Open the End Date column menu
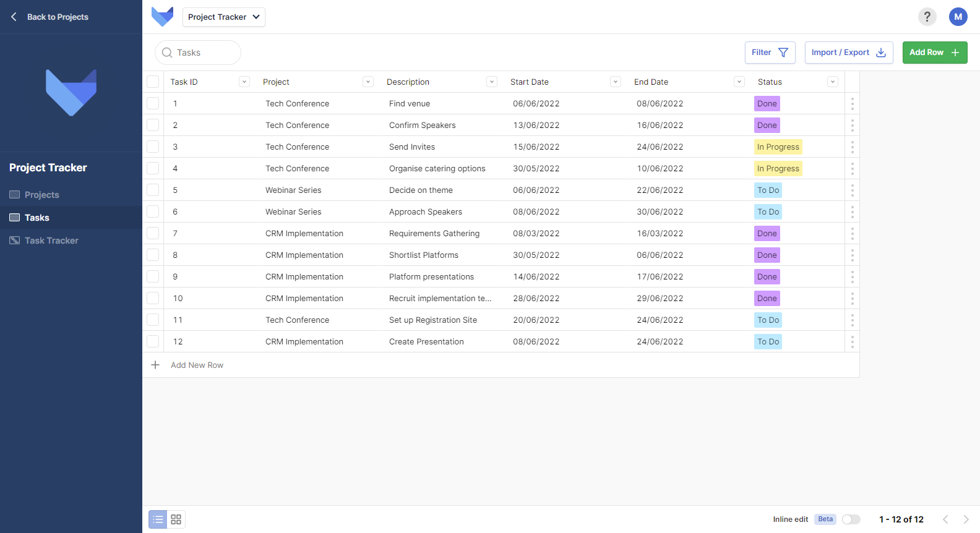The height and width of the screenshot is (533, 980). [739, 82]
